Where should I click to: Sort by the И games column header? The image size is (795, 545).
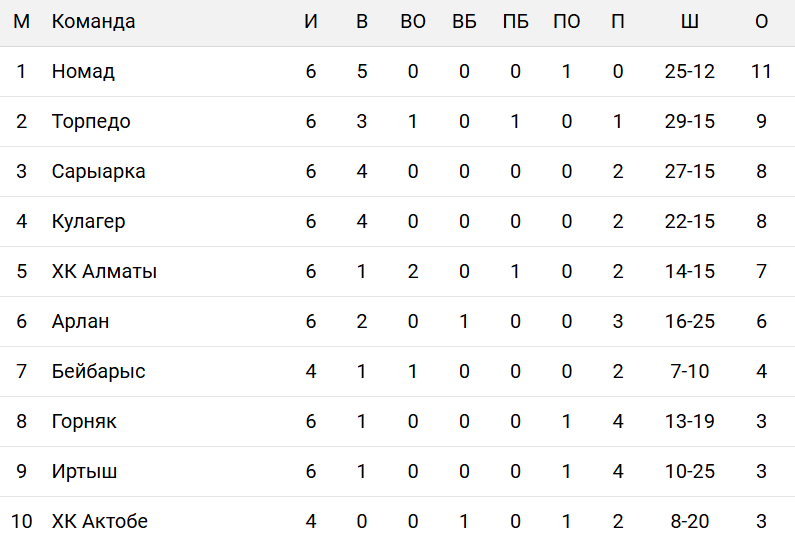pos(311,22)
